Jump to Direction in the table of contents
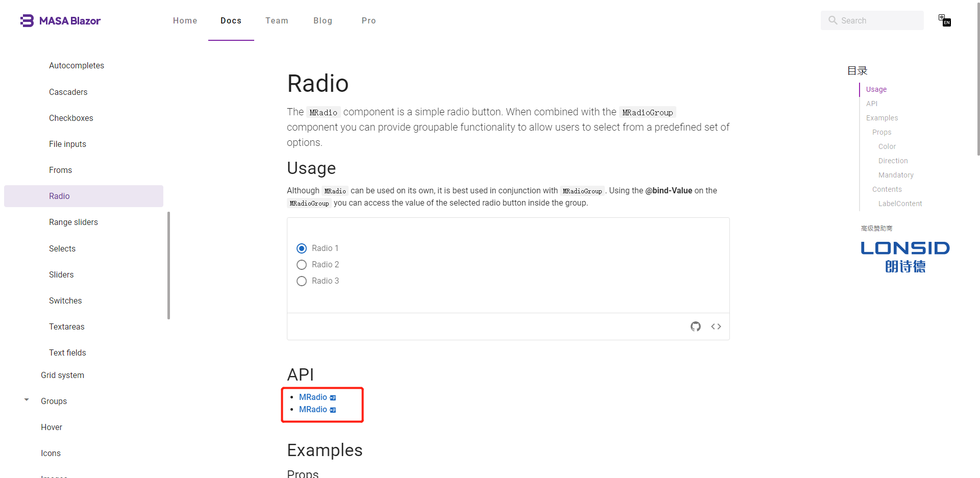 click(x=893, y=161)
